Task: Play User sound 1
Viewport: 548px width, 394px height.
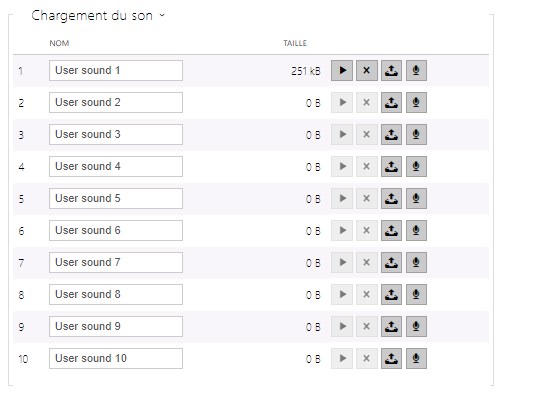Action: (x=342, y=71)
